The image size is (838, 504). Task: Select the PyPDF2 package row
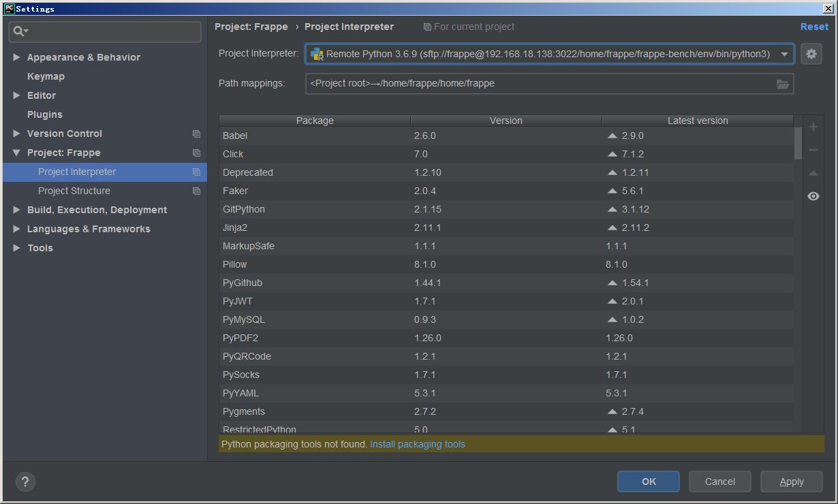coord(506,338)
